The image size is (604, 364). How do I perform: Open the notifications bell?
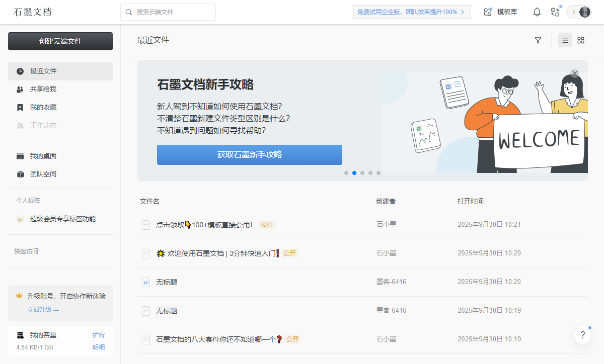click(x=537, y=12)
